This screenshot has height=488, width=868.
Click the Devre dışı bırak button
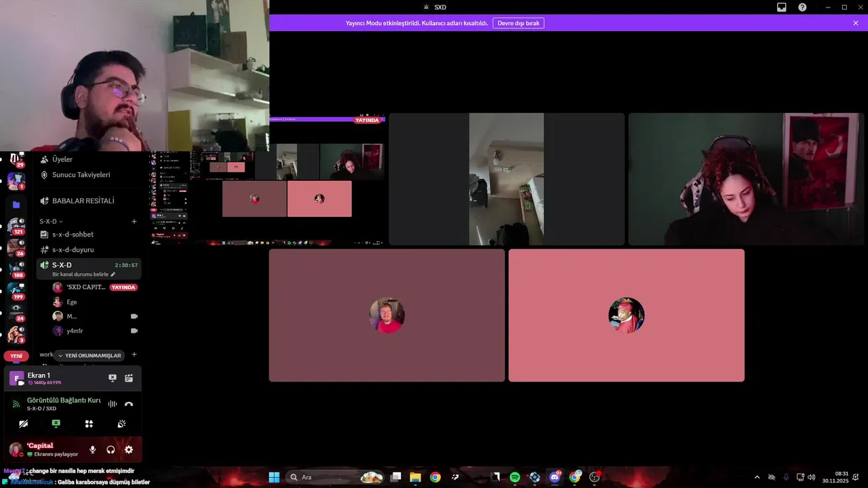[x=518, y=23]
